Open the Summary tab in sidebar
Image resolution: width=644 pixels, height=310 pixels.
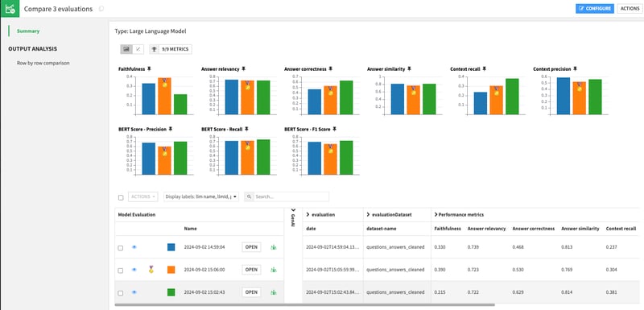pyautogui.click(x=28, y=31)
